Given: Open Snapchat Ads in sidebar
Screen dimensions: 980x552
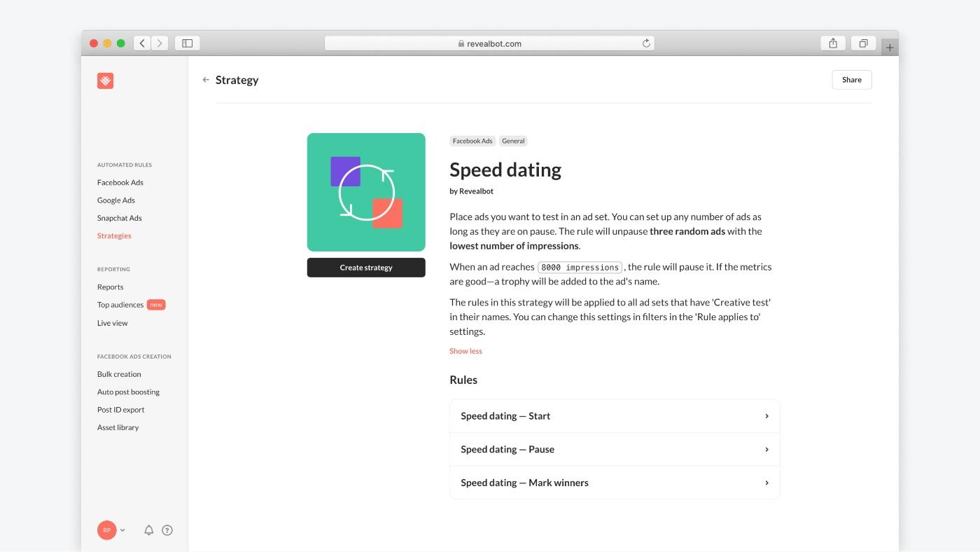Looking at the screenshot, I should click(x=120, y=218).
